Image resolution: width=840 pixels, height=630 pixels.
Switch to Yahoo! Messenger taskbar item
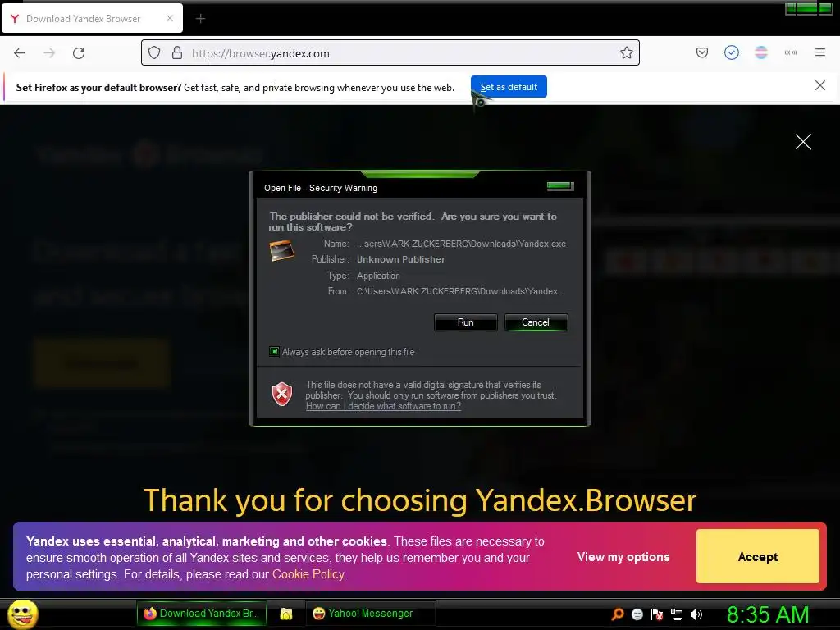[370, 614]
